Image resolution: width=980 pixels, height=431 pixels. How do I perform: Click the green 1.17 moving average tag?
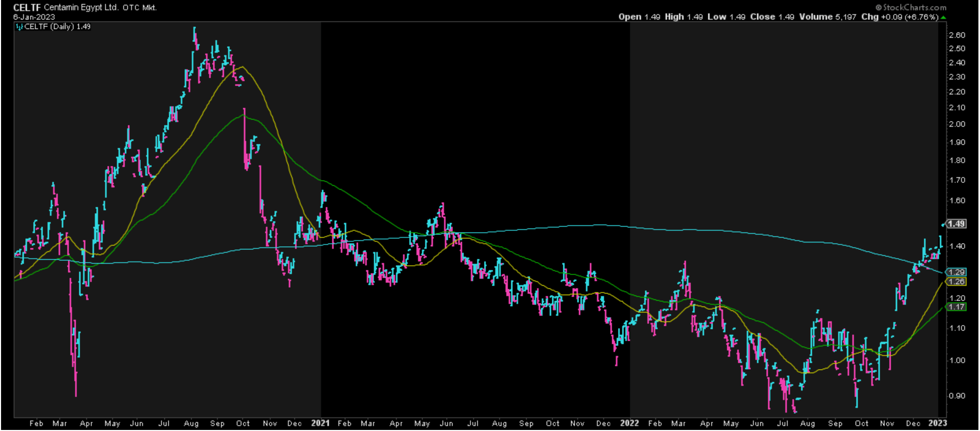[956, 307]
